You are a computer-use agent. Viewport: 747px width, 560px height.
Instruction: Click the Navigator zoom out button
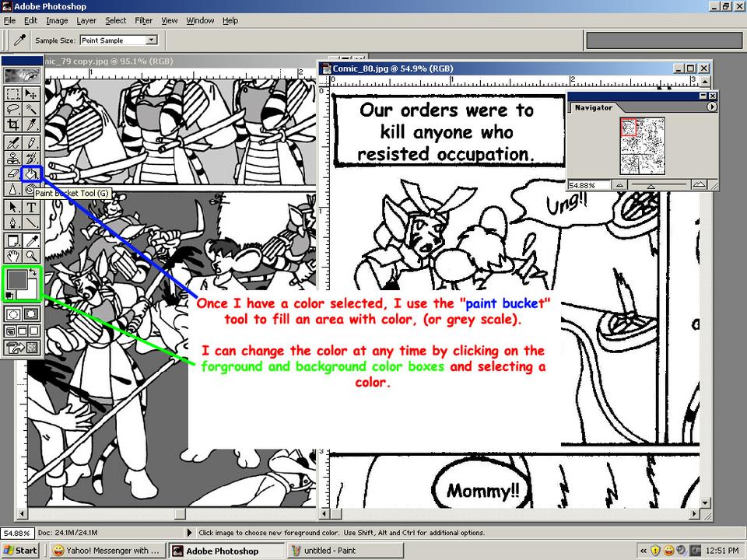(619, 185)
